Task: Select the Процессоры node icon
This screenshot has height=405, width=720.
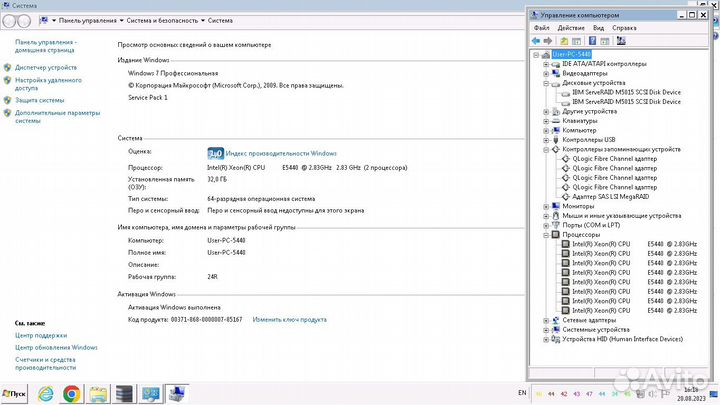Action: [x=556, y=235]
